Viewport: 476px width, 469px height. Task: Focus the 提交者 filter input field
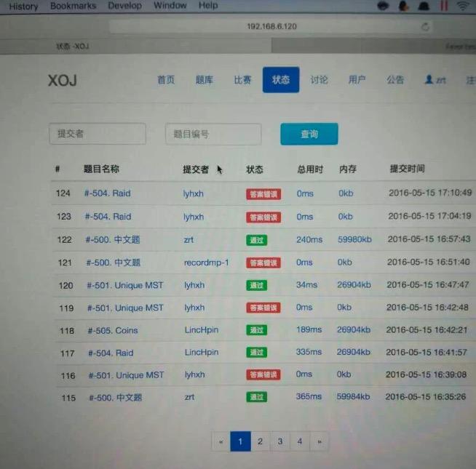(x=97, y=134)
